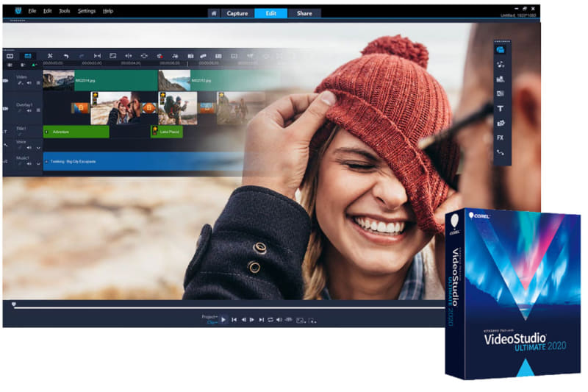Switch to Storyboard view
Screen dimensions: 588x392
tap(10, 56)
